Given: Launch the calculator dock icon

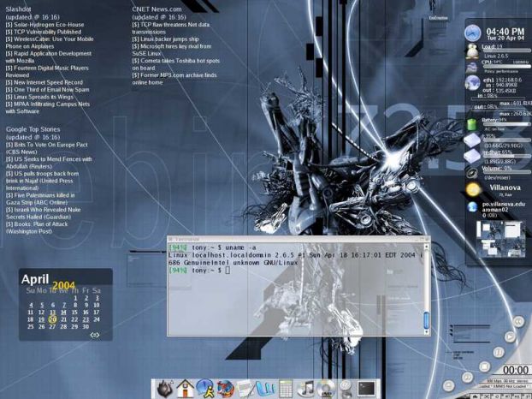Looking at the screenshot, I should (x=286, y=389).
